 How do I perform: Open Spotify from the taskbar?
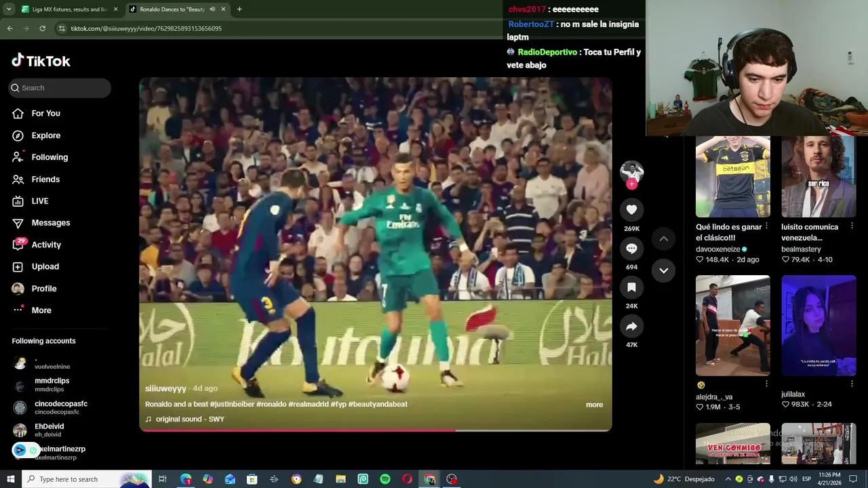tap(385, 479)
